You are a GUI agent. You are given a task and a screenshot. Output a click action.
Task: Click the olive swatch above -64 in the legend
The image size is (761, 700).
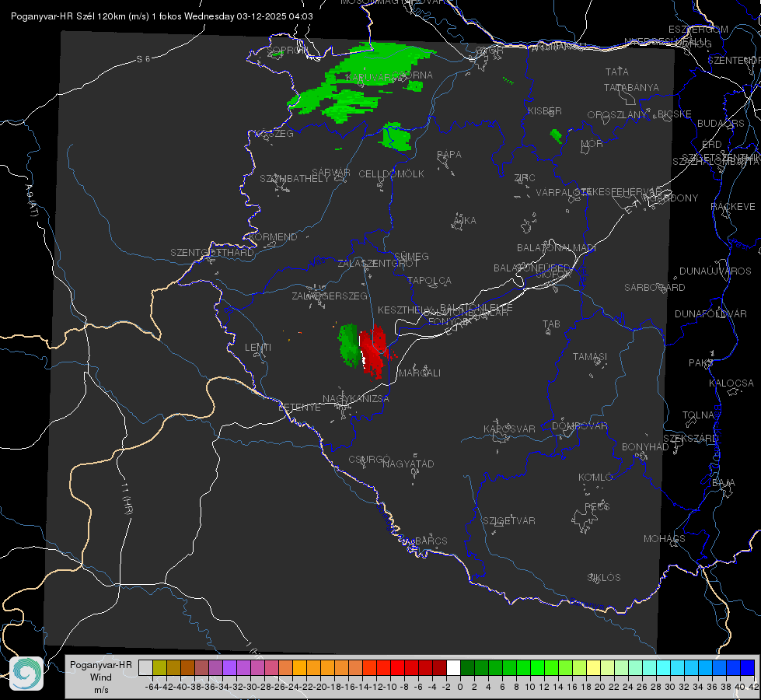[159, 667]
